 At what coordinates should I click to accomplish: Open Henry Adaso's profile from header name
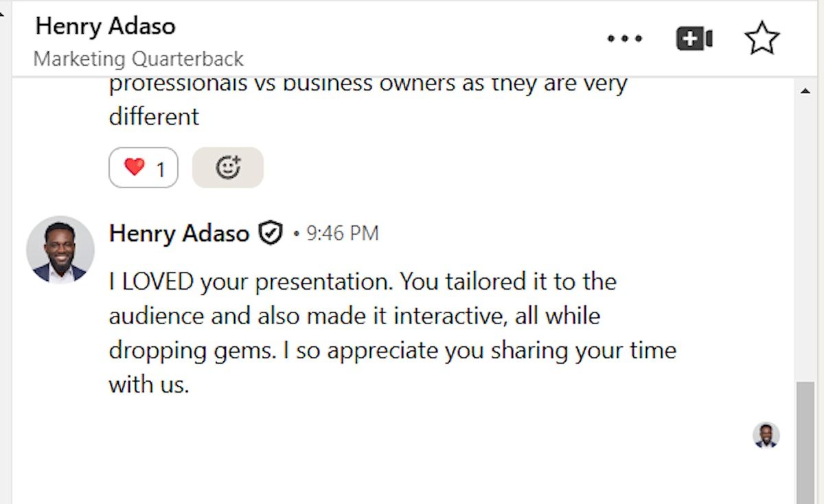[106, 27]
